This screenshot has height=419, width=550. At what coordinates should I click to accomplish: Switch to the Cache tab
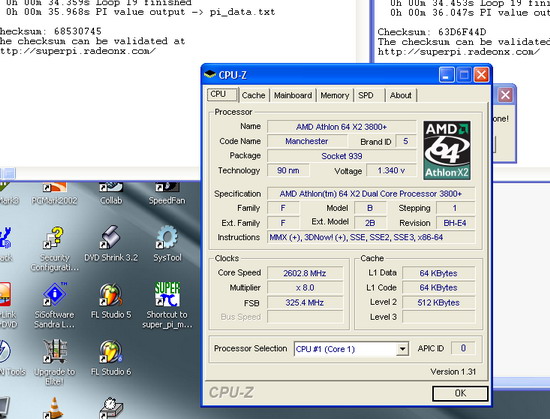(253, 95)
